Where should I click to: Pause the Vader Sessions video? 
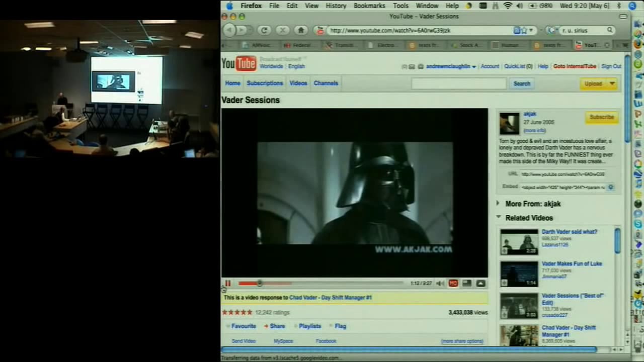pyautogui.click(x=228, y=284)
